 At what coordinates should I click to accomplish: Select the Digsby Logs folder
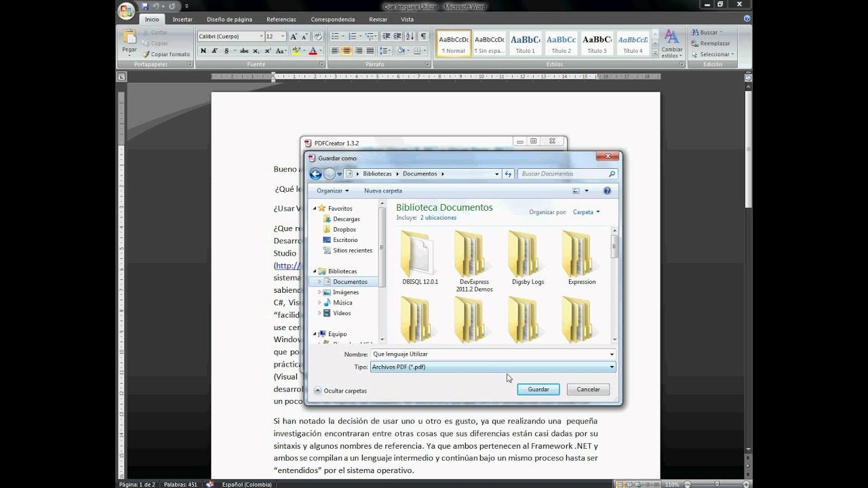click(x=528, y=258)
